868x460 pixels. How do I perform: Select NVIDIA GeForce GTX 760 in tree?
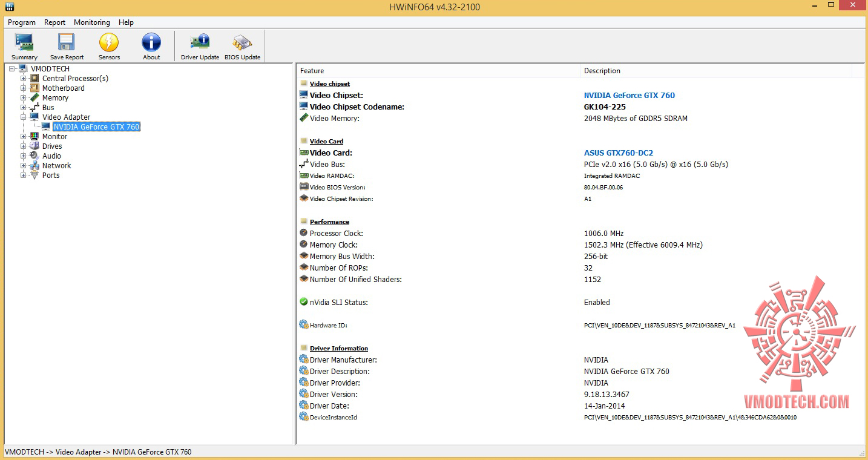point(96,126)
